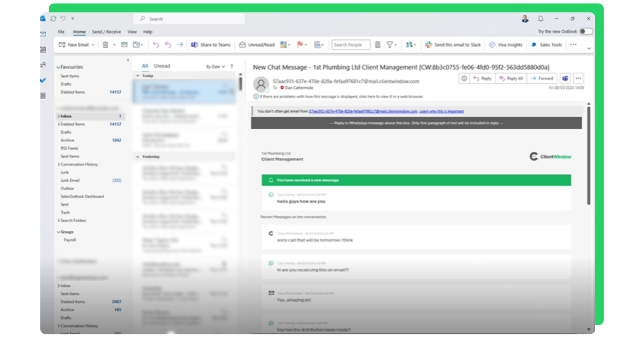Viewport: 644px width, 337px height.
Task: Click the Send/Receive sync icon in title bar
Action: coord(53,18)
